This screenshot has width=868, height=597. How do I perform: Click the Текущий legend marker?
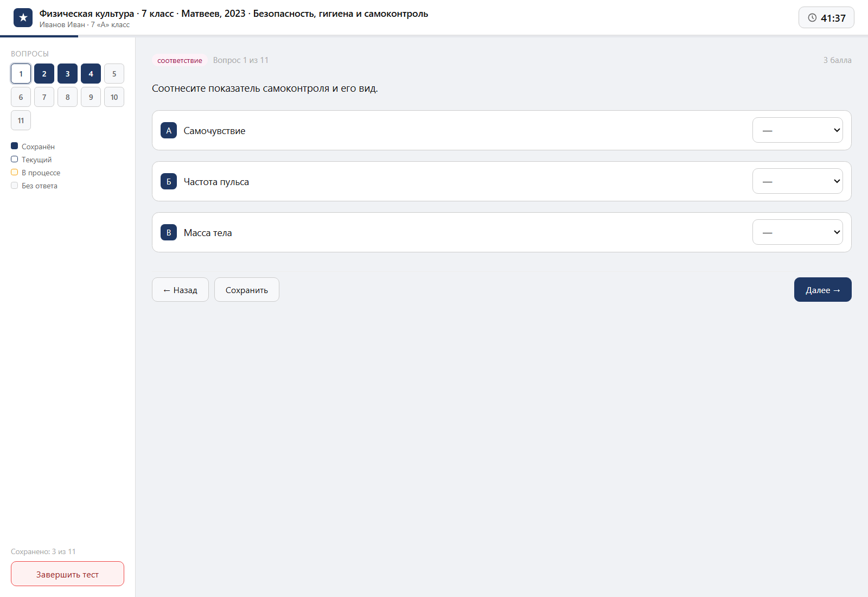coord(15,159)
